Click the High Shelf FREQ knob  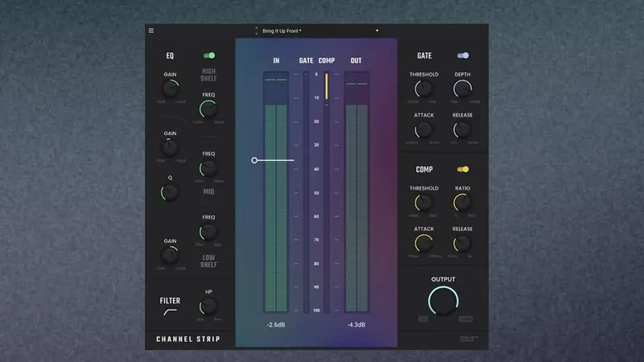coord(208,109)
